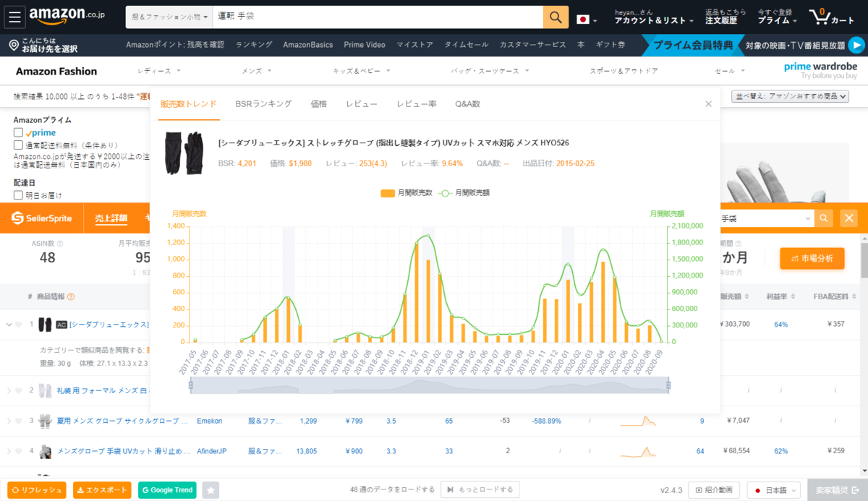This screenshot has width=868, height=501.
Task: Close the sales trend popup
Action: tap(708, 104)
